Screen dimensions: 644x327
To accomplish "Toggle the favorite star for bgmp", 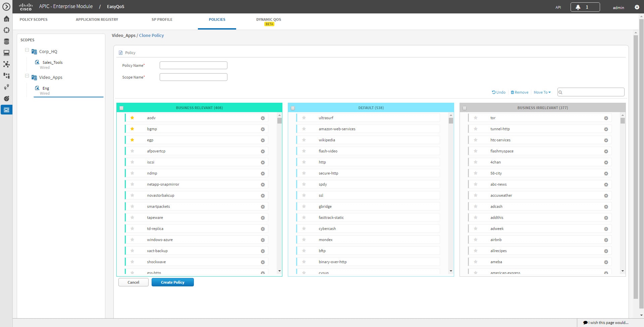I will tap(132, 129).
